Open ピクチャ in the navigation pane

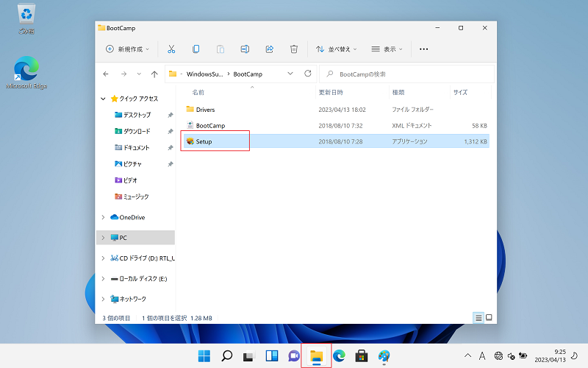132,164
